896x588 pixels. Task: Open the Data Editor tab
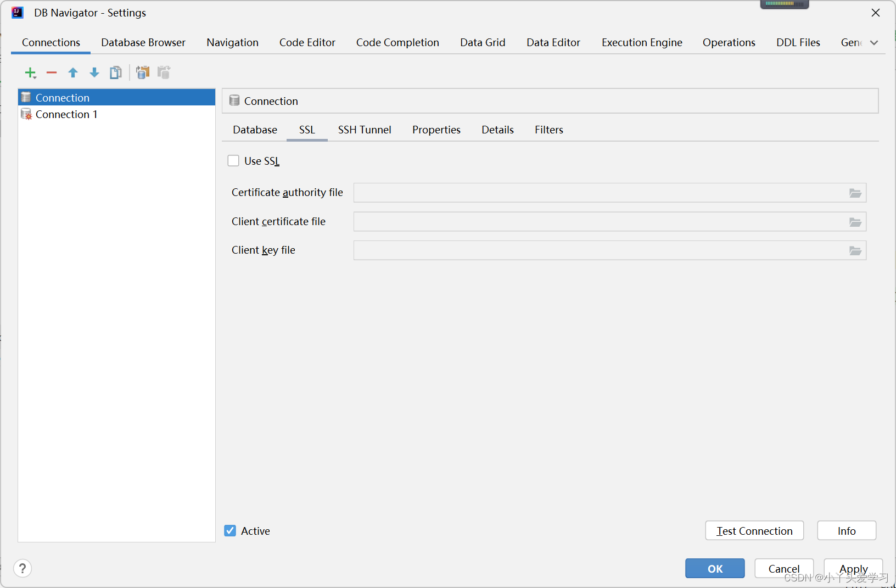click(553, 43)
